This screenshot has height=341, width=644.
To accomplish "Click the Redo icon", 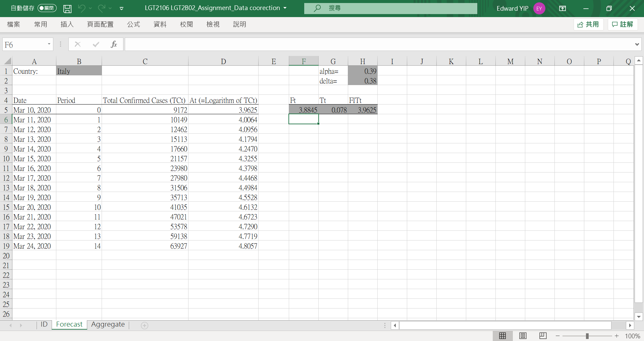I will [102, 9].
